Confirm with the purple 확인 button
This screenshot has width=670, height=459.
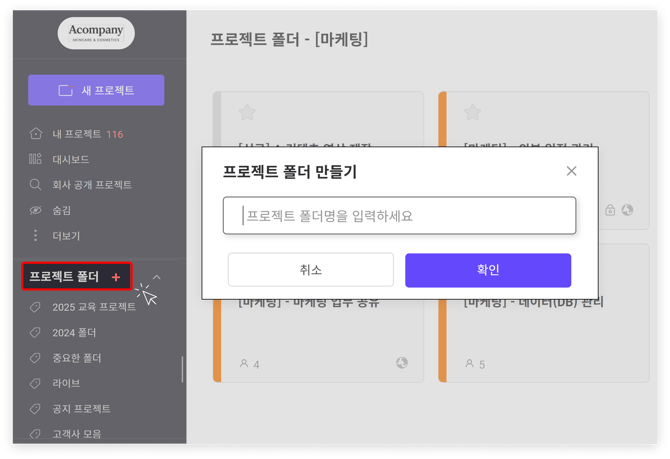[x=487, y=270]
